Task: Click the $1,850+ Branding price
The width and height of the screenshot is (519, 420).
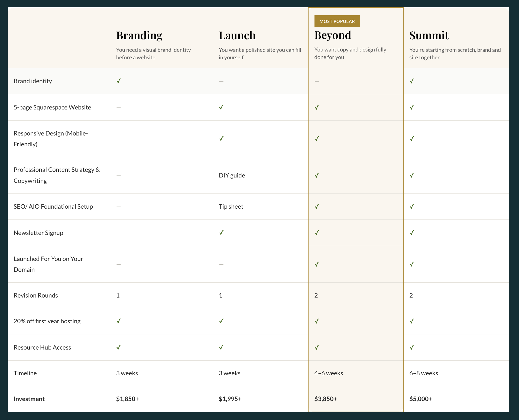Action: point(128,399)
